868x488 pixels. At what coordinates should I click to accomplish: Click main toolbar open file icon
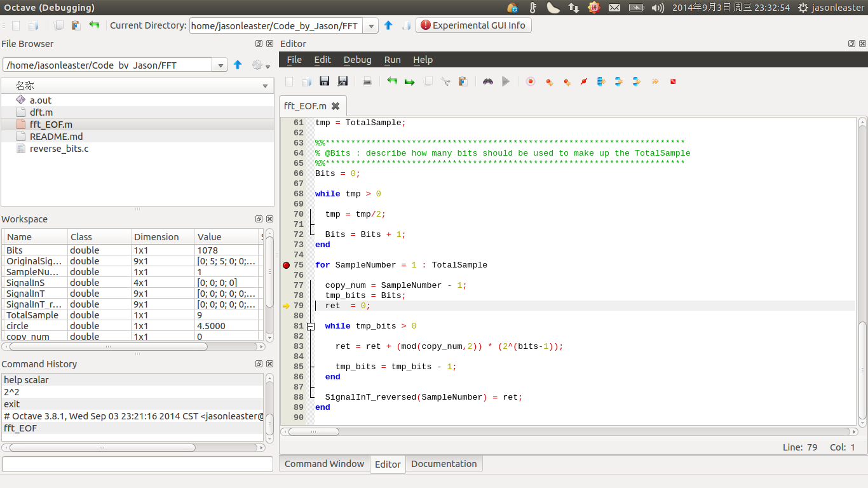pos(33,25)
